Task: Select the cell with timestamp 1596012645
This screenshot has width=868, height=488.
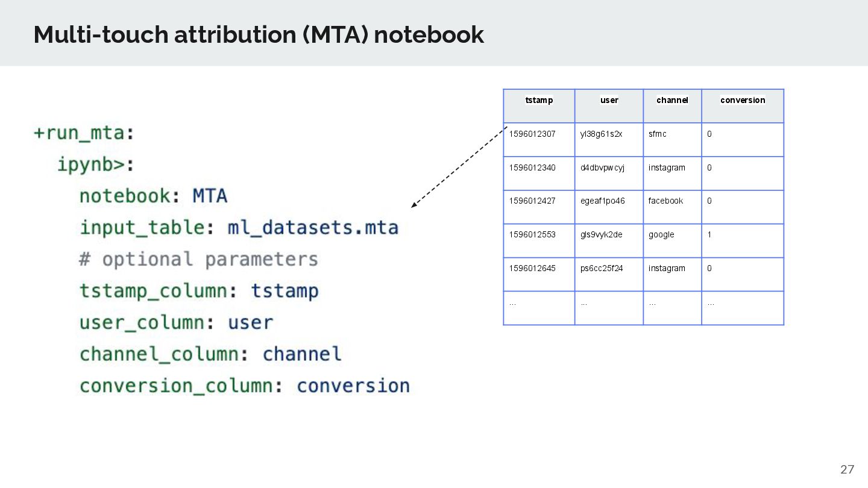Action: 539,274
